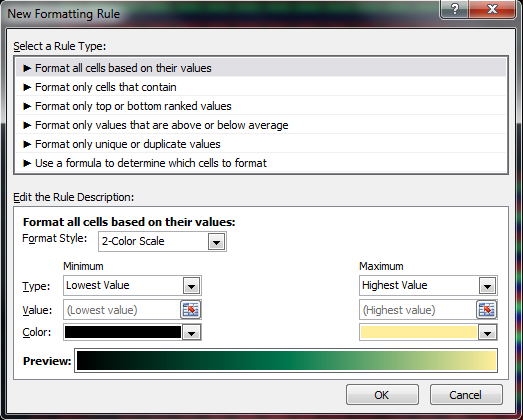
Task: Expand the Minimum Type dropdown arrow
Action: pos(191,286)
